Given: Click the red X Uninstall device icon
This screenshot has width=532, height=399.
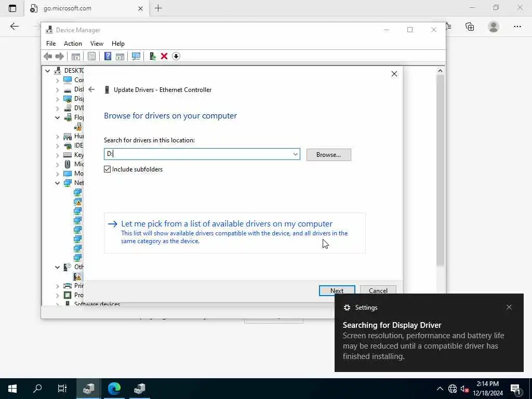Looking at the screenshot, I should click(x=164, y=56).
